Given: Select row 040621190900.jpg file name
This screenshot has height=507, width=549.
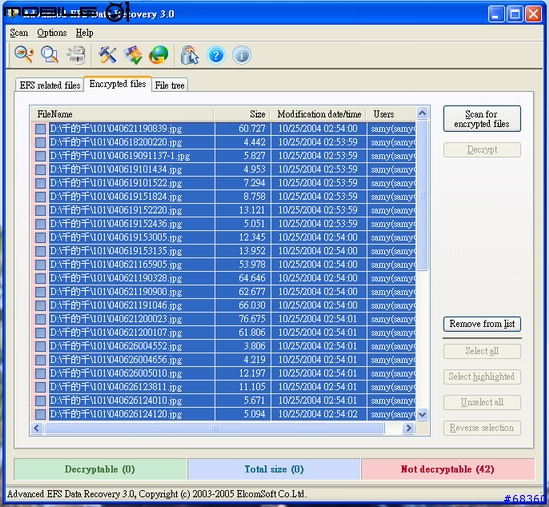Looking at the screenshot, I should coord(116,292).
